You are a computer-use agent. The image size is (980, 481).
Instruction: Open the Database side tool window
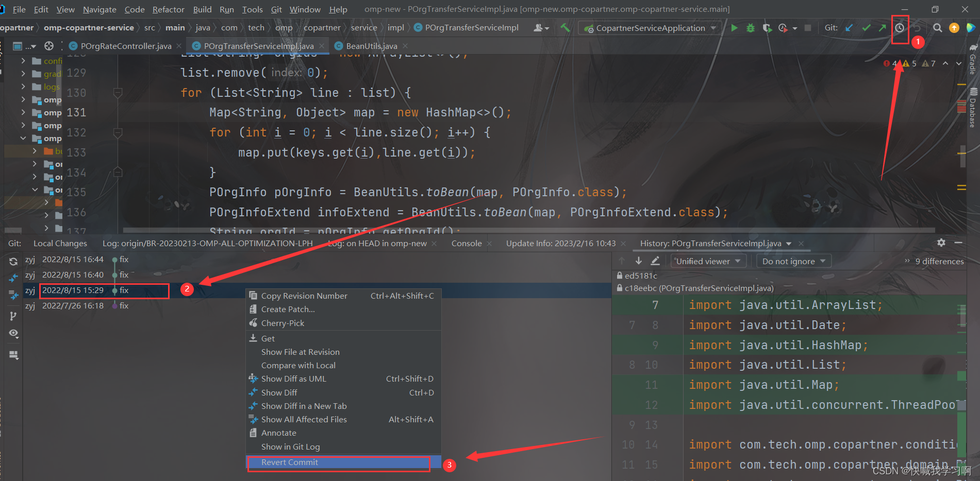[973, 107]
